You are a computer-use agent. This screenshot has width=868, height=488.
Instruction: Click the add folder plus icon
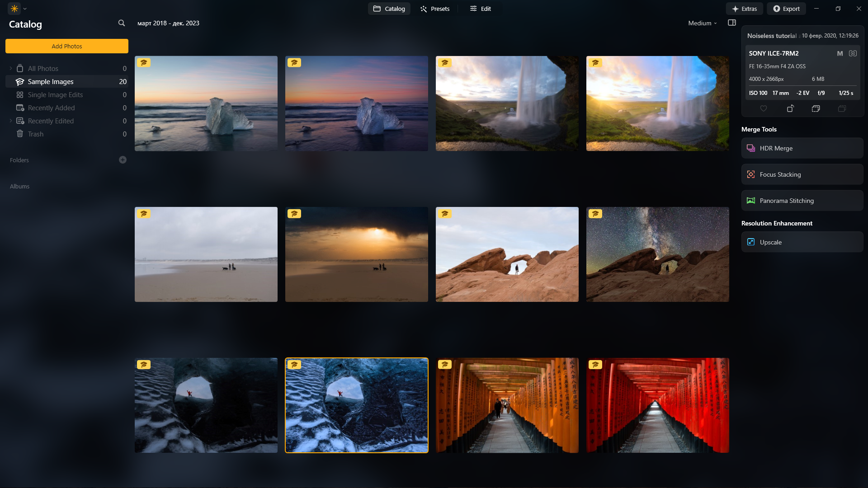pos(123,160)
